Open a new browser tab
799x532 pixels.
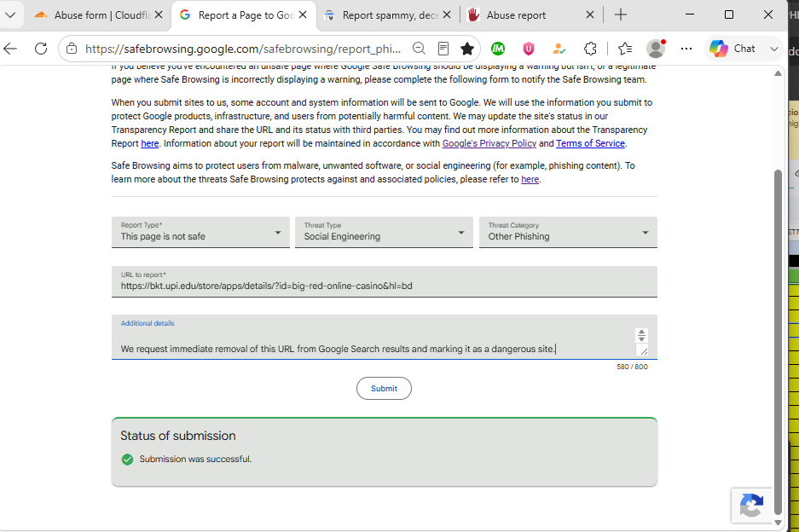[x=621, y=14]
